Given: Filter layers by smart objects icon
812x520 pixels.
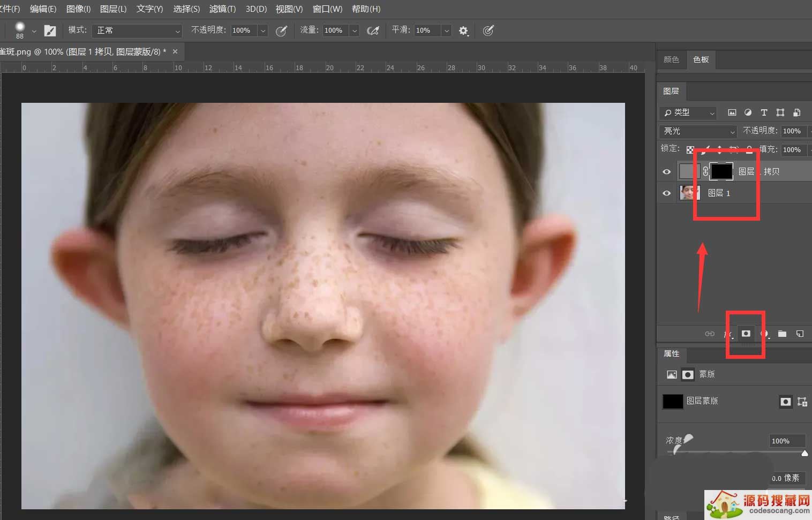Looking at the screenshot, I should click(x=796, y=112).
